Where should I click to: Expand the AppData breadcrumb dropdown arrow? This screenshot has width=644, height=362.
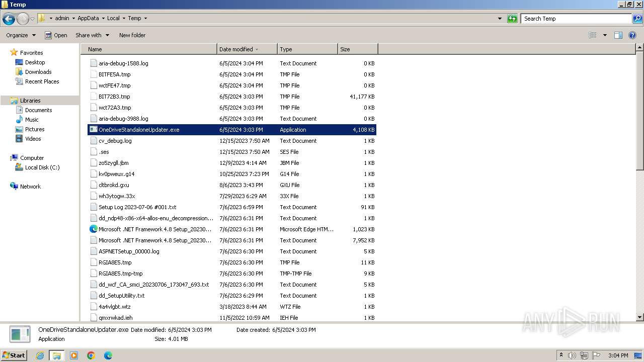[x=103, y=18]
